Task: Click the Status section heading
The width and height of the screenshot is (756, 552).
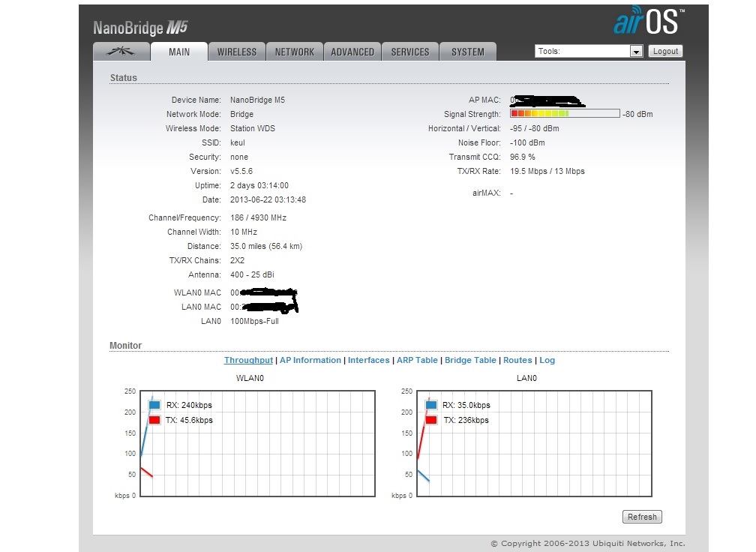Action: click(x=124, y=77)
